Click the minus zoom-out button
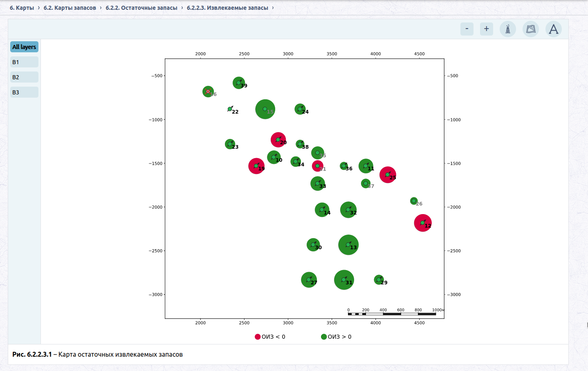 tap(467, 29)
